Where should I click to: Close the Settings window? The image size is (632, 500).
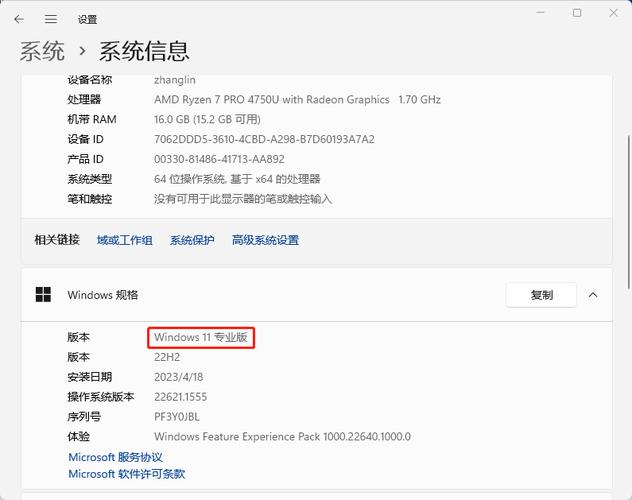(x=613, y=13)
